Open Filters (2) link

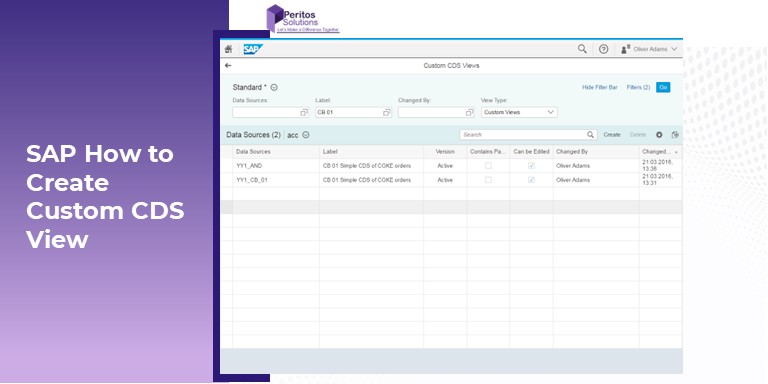[x=638, y=87]
